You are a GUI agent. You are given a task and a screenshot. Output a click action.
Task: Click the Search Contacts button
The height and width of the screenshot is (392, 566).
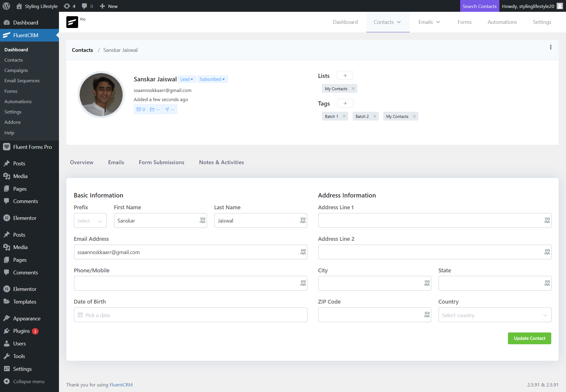pos(479,6)
